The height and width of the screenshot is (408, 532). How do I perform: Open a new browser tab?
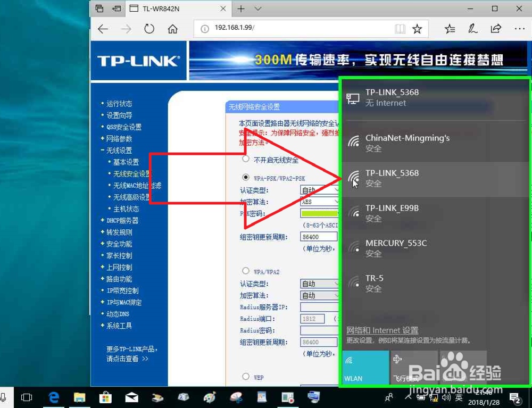click(241, 9)
